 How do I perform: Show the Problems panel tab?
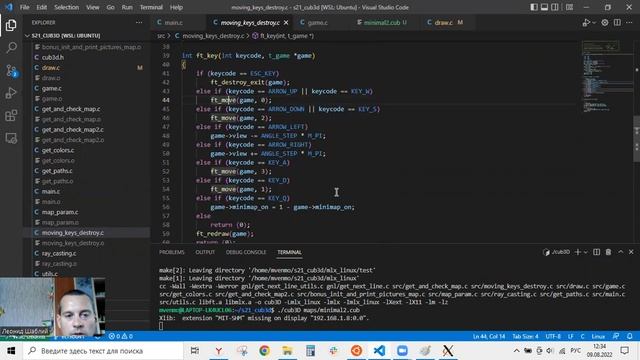[x=172, y=252]
